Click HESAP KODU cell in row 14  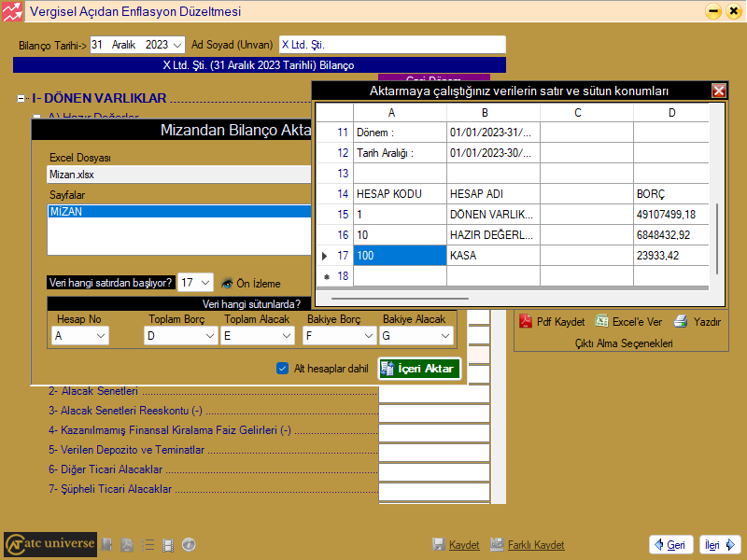[400, 194]
